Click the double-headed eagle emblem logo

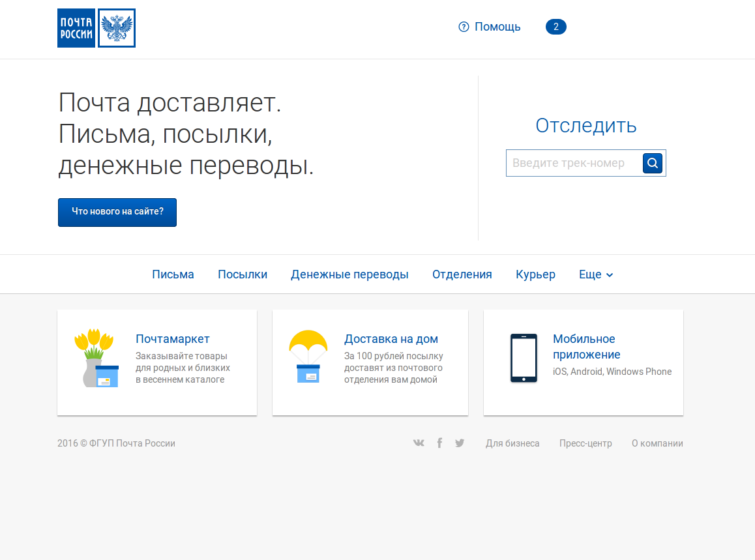[x=117, y=28]
